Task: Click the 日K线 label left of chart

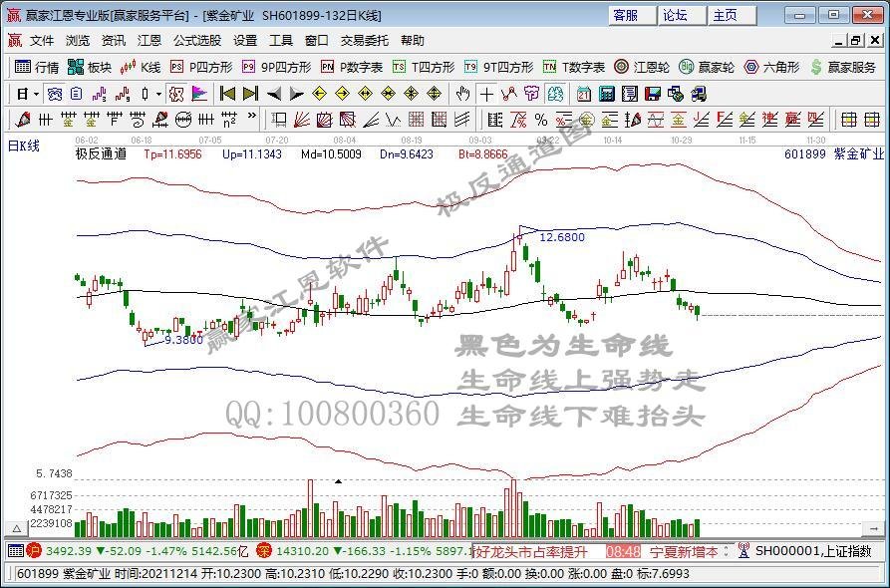Action: tap(23, 146)
